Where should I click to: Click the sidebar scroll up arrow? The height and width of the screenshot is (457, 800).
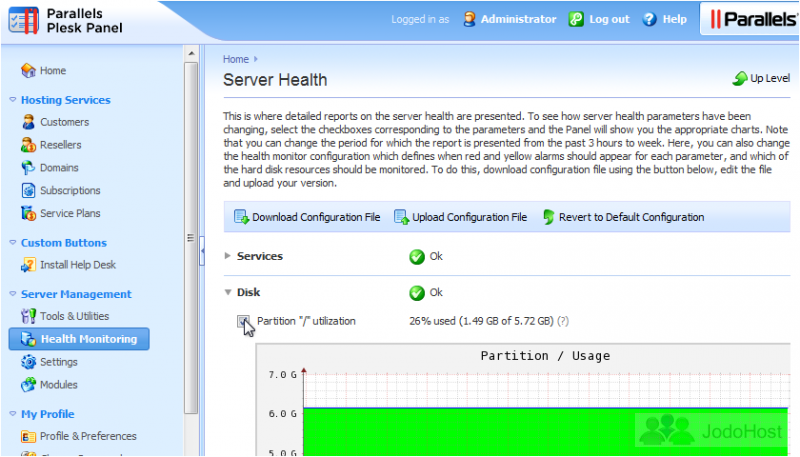click(191, 53)
